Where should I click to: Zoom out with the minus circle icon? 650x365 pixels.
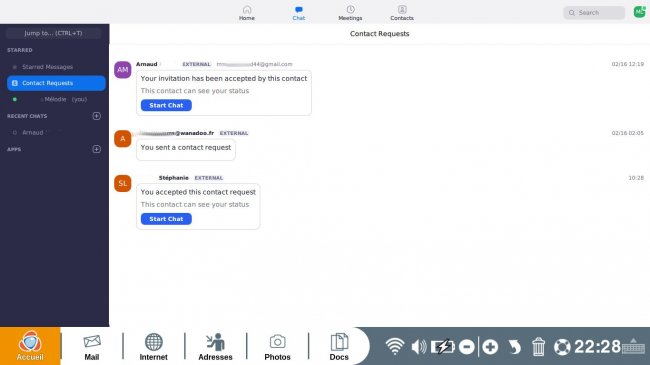(467, 347)
